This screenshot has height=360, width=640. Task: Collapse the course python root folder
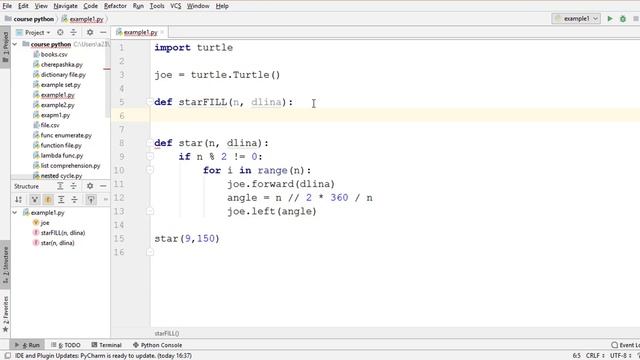click(15, 44)
